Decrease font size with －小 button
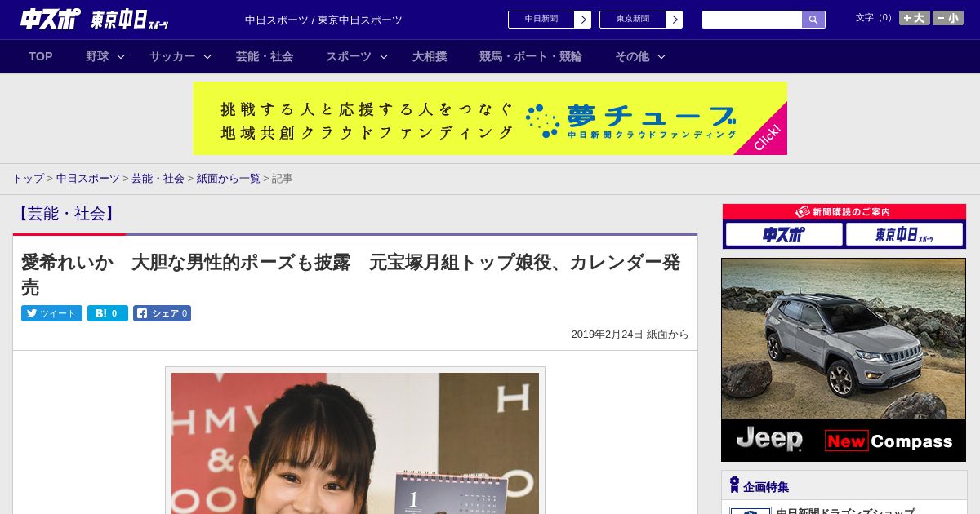The width and height of the screenshot is (980, 514). pos(948,18)
